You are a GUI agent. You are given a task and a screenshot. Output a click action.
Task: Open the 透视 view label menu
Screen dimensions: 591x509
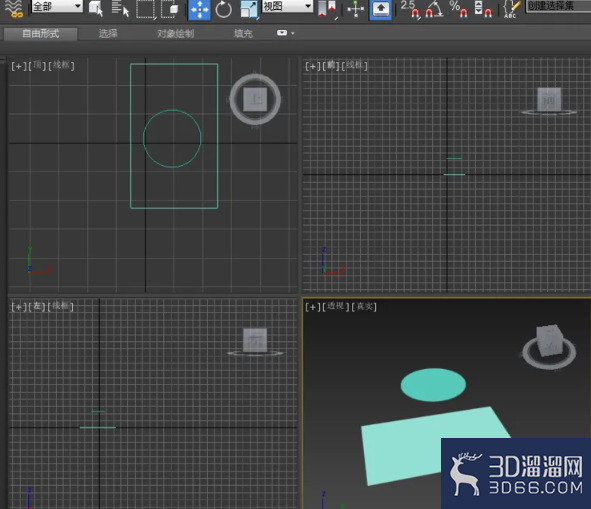click(x=335, y=307)
